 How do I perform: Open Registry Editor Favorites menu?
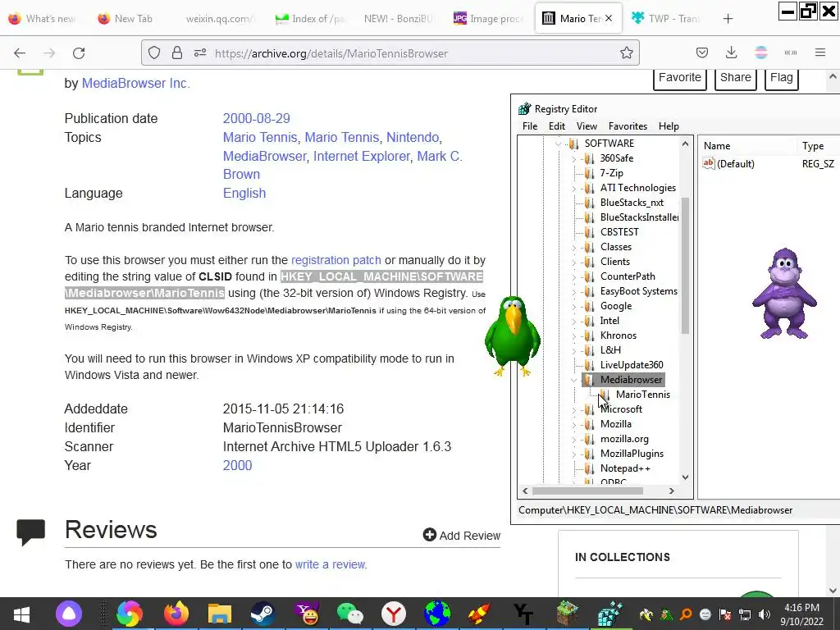628,126
